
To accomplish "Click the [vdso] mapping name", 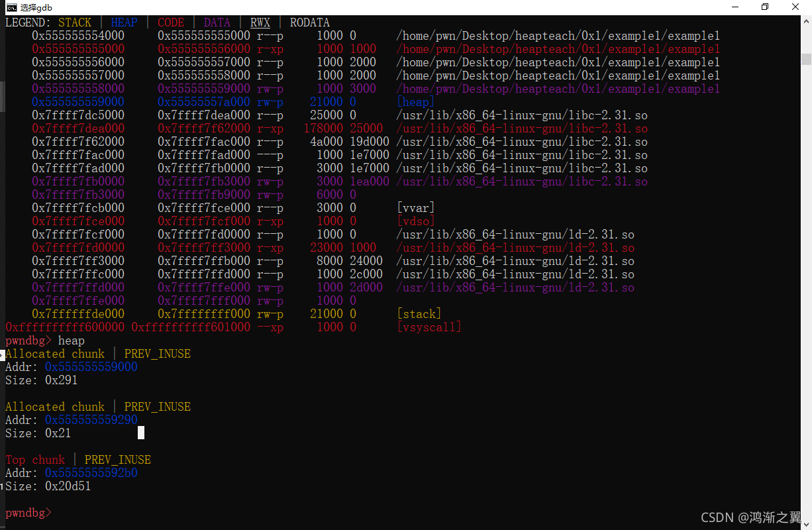I will [x=415, y=221].
